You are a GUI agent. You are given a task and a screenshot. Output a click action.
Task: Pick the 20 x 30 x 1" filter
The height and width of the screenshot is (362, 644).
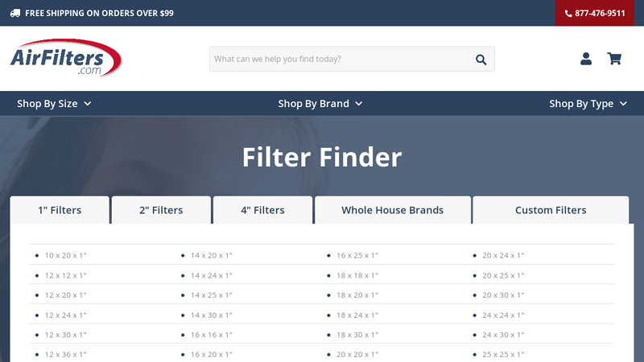pos(504,295)
